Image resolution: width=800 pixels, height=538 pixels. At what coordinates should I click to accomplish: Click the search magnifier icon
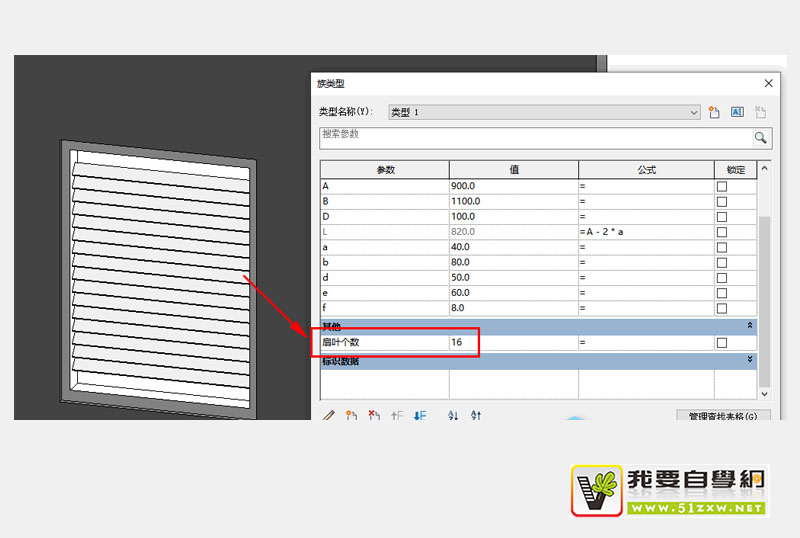(761, 138)
